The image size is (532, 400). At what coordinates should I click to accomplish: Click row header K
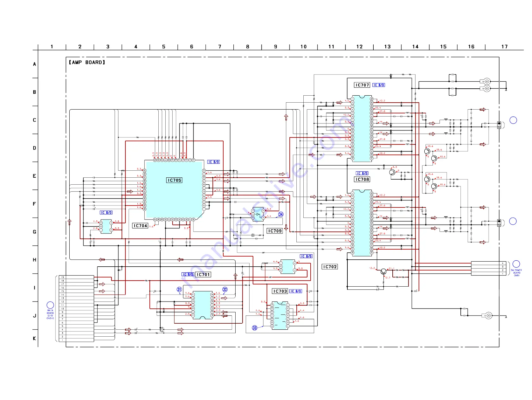(35, 339)
